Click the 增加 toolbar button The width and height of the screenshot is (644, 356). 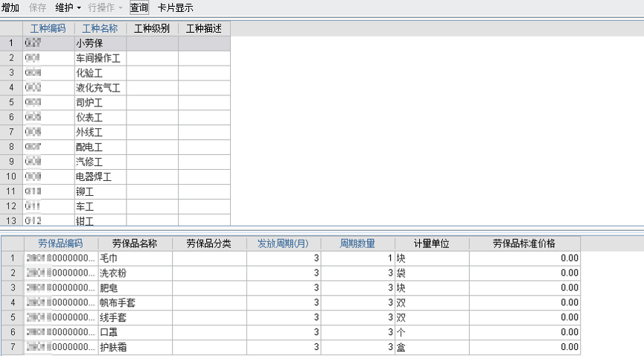(10, 7)
